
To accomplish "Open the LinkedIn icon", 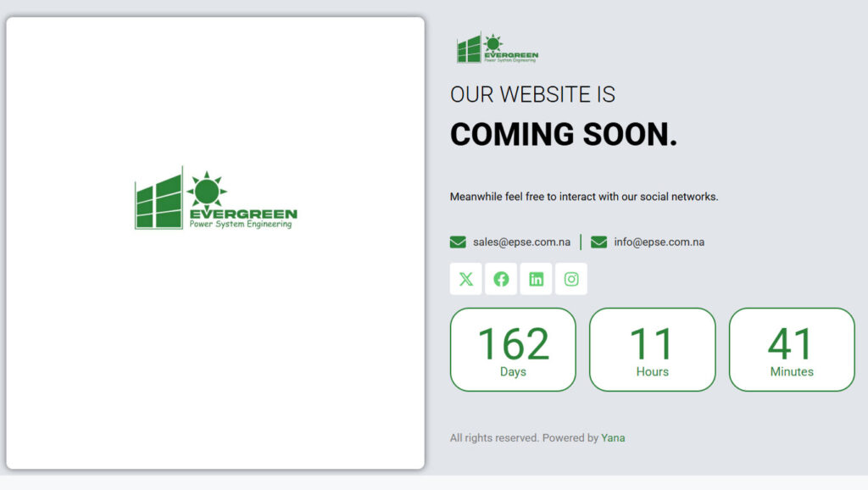I will [536, 278].
